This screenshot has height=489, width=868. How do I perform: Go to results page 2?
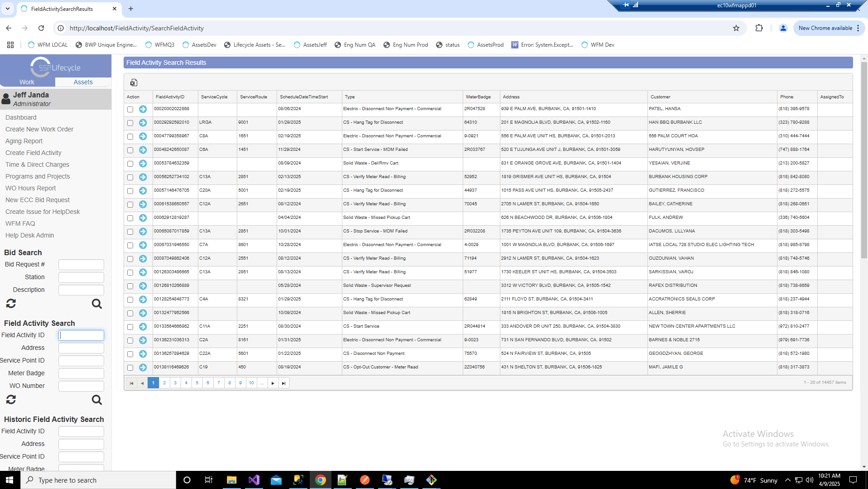164,383
